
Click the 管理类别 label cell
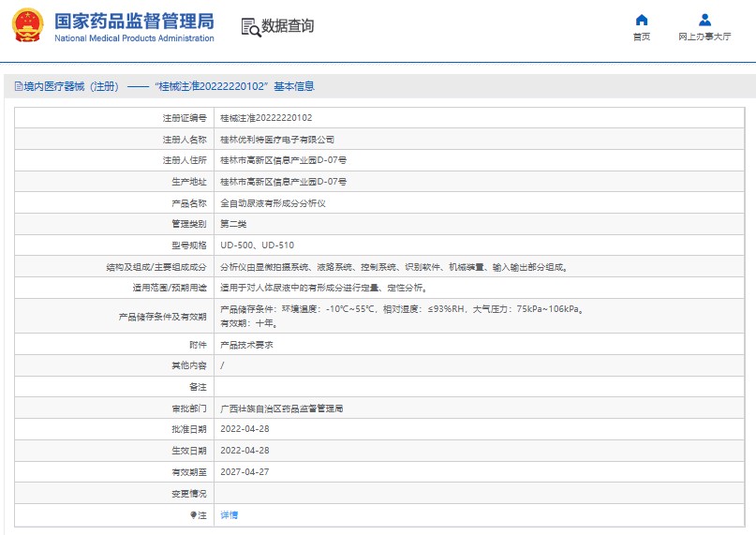(x=114, y=224)
